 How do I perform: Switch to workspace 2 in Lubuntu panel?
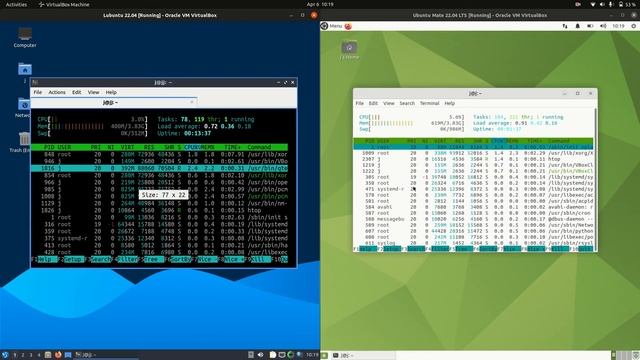[x=23, y=355]
